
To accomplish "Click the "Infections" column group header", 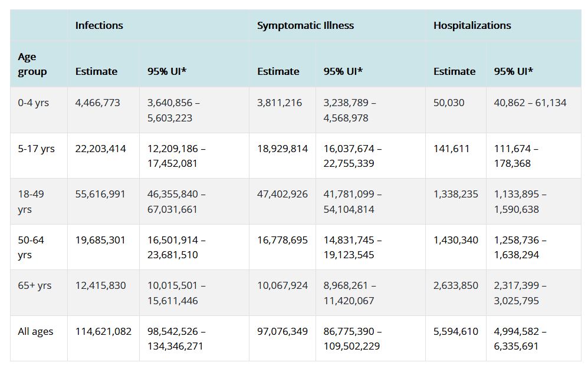I will pyautogui.click(x=99, y=25).
